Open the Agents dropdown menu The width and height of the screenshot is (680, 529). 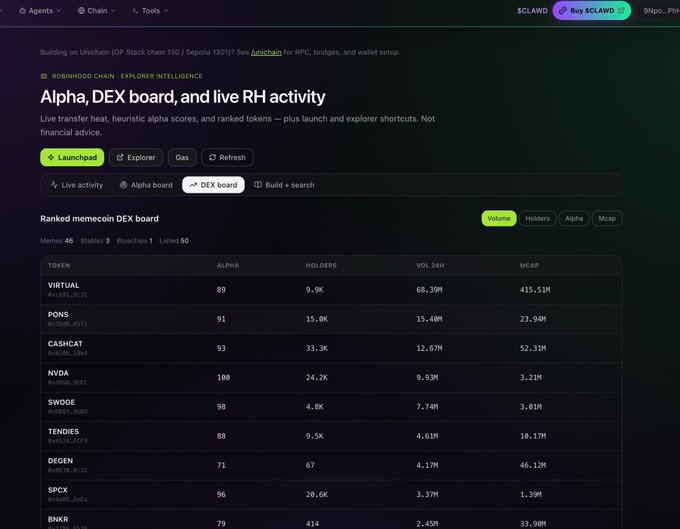40,10
